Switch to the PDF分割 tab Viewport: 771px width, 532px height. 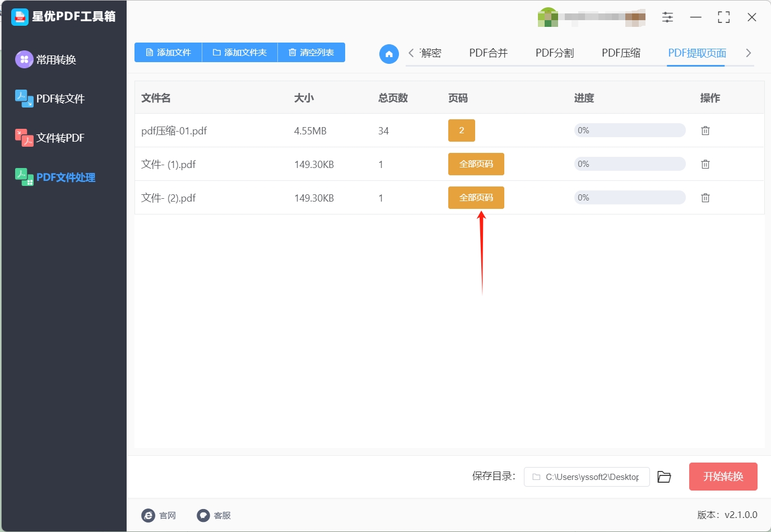555,53
